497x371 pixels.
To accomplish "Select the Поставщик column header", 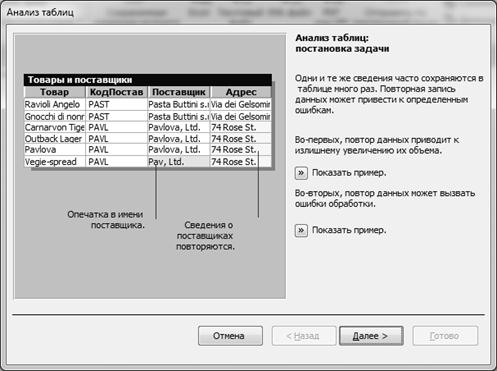I will [179, 92].
